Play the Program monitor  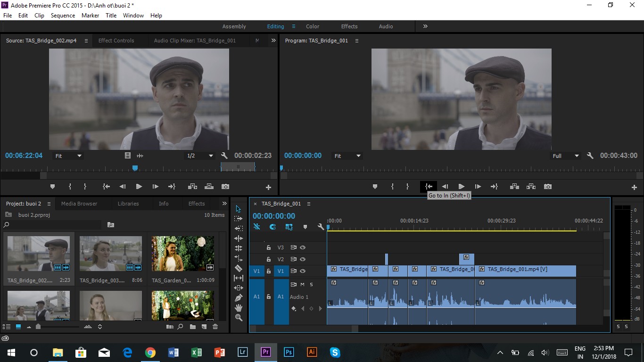pyautogui.click(x=461, y=187)
